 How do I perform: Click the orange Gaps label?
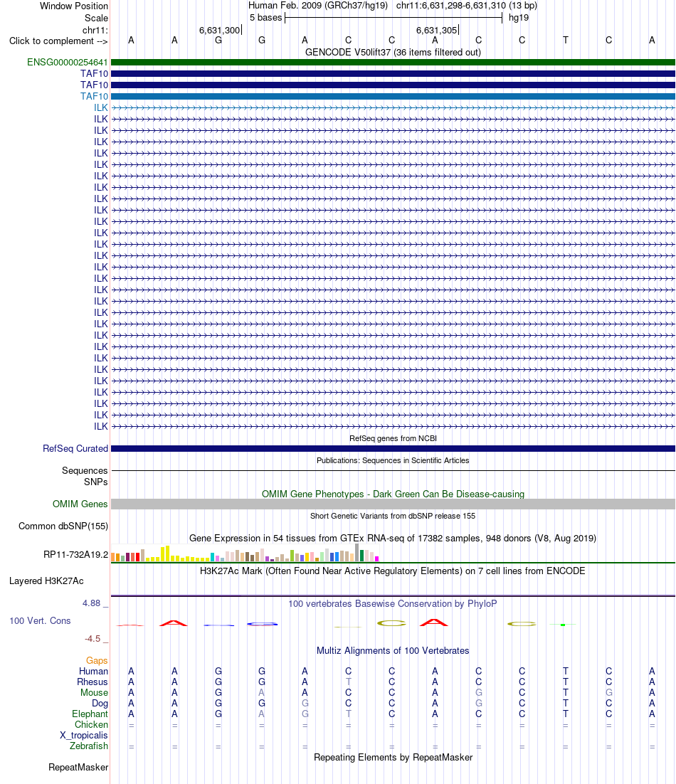(x=97, y=660)
